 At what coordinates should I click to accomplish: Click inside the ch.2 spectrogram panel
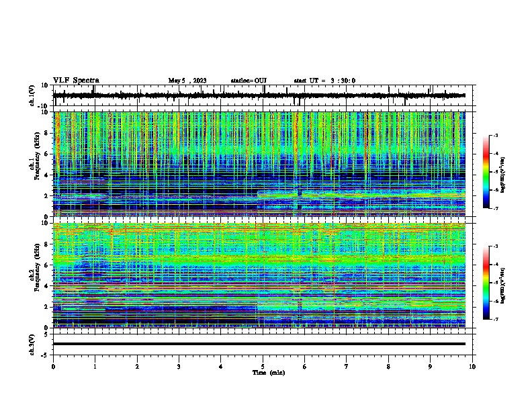[x=259, y=275]
